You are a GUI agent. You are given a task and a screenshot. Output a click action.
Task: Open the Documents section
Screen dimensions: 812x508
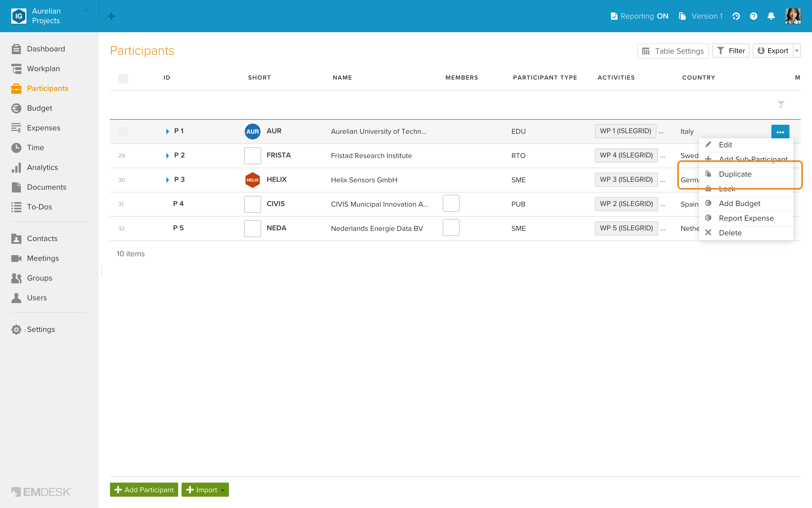point(39,187)
